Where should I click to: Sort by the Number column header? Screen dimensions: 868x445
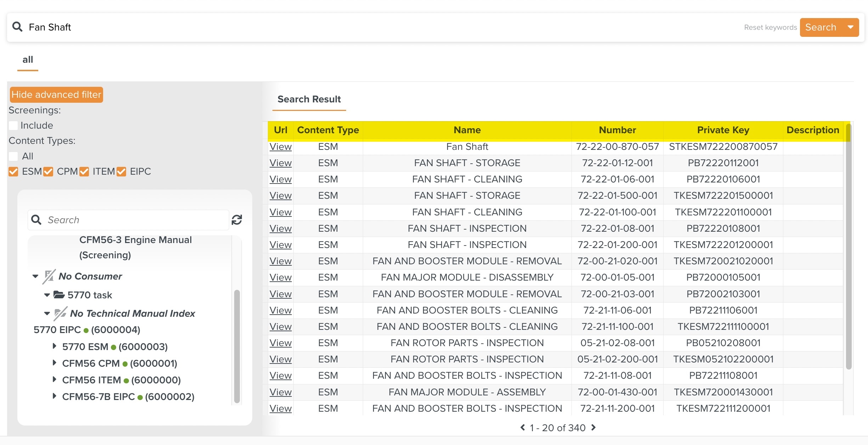[617, 130]
